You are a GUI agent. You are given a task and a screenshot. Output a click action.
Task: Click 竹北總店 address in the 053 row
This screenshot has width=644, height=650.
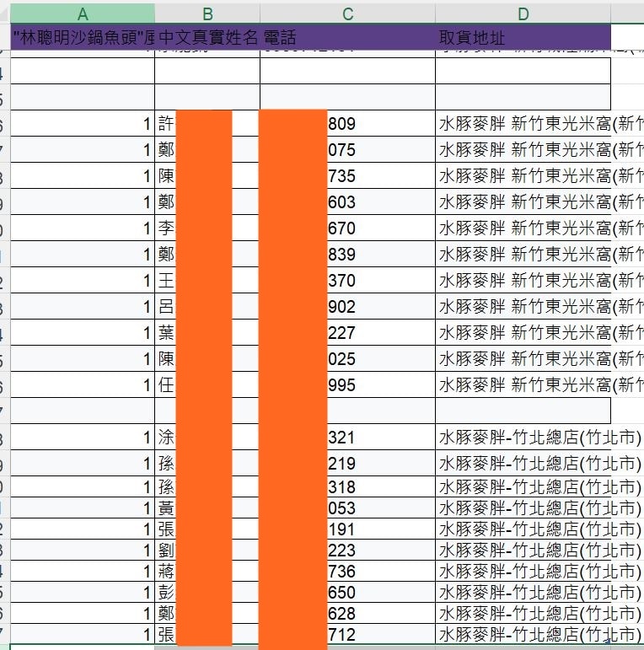click(x=523, y=508)
